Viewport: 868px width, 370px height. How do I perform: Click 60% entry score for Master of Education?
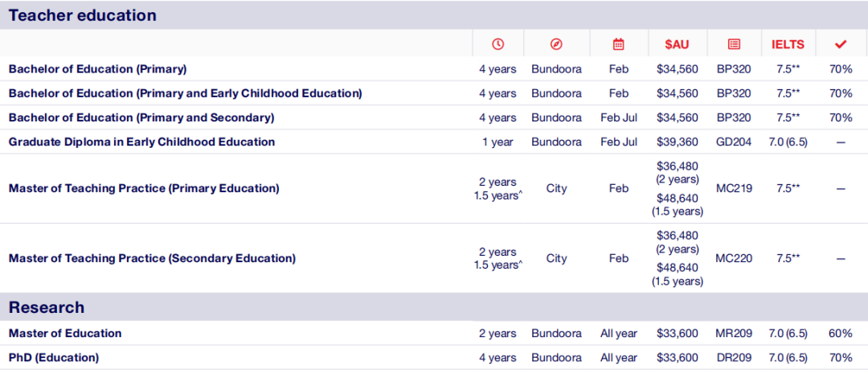point(841,334)
